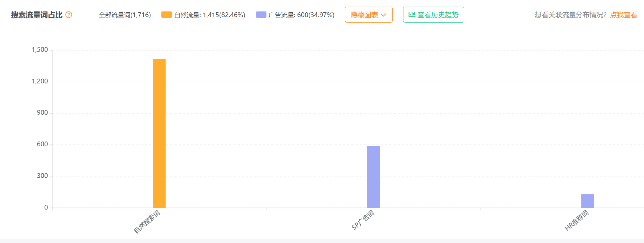Screen dimensions: 644x243
Task: Click the bar chart icon in 查看历史趋势
Action: (412, 14)
